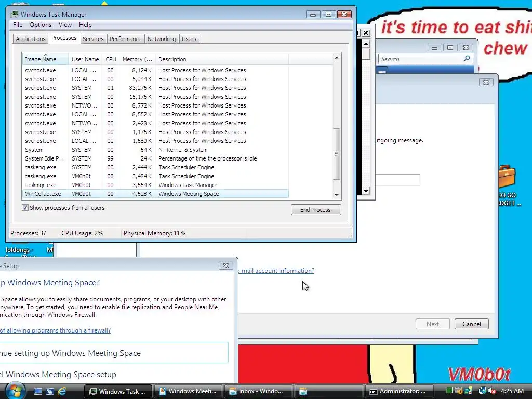Click the process list scrollbar thumb
The height and width of the screenshot is (399, 532).
(x=336, y=154)
